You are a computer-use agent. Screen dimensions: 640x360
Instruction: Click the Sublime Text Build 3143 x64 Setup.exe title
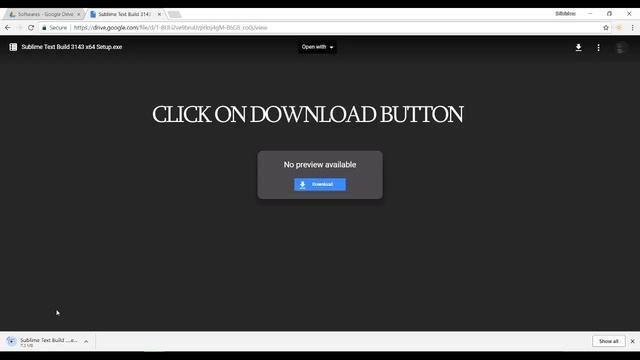pos(72,47)
